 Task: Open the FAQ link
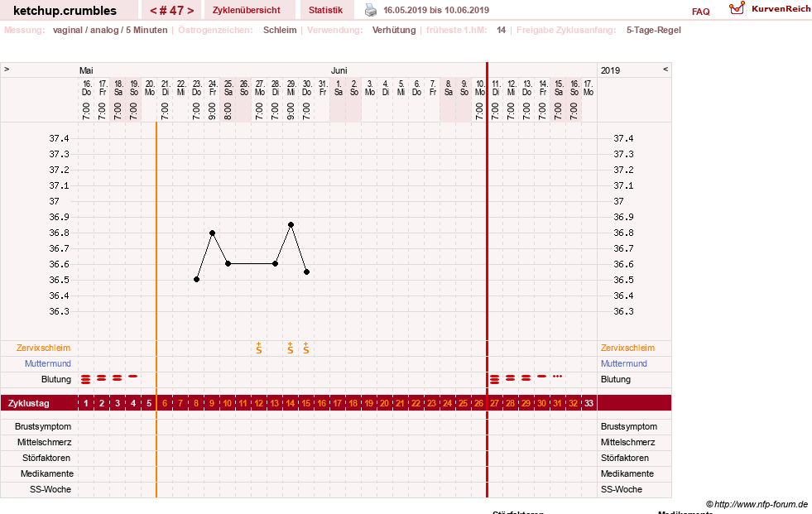[x=700, y=12]
